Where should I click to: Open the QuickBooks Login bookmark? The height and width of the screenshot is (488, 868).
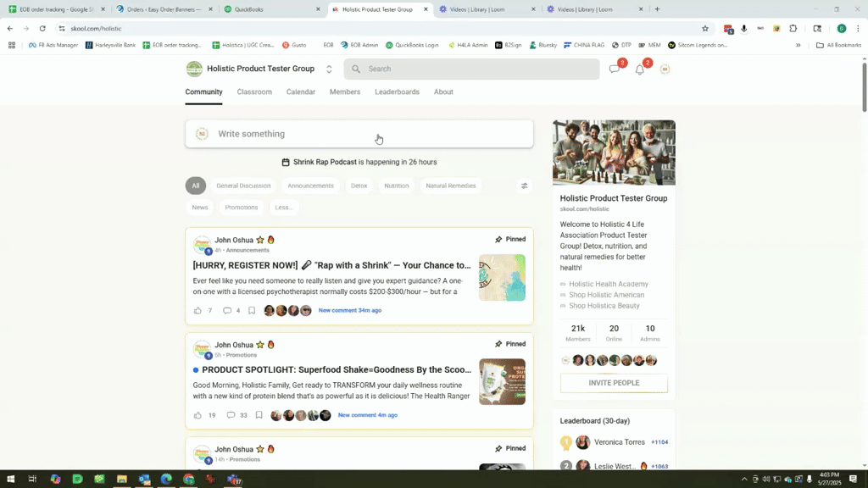(412, 46)
